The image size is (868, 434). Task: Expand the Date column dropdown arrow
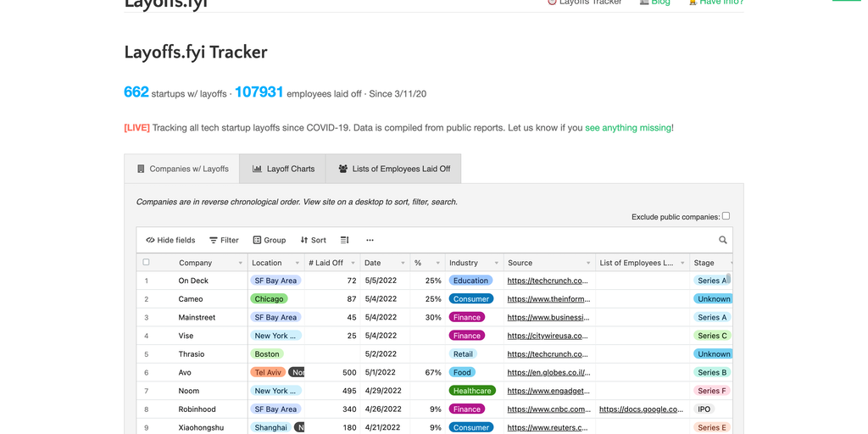403,263
